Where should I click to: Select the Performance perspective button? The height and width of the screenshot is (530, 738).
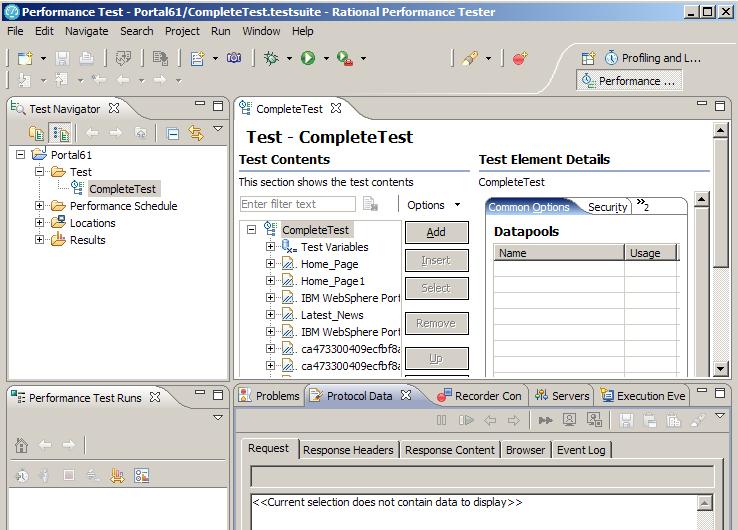click(x=629, y=80)
